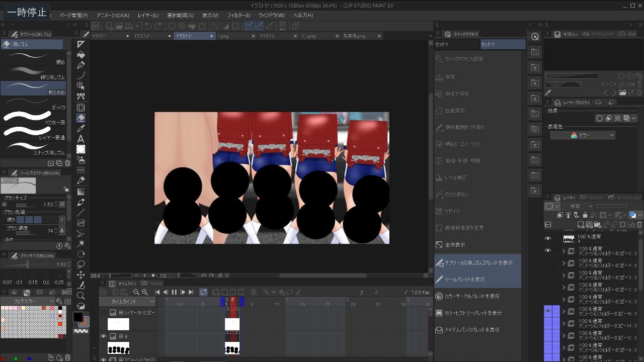Screen dimensions: 644x362
Task: Delete subtool trash icon in subtool panel
Action: 67,163
